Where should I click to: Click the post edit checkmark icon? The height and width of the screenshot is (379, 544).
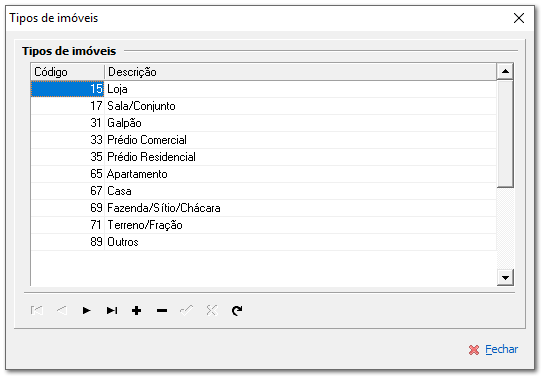[187, 310]
